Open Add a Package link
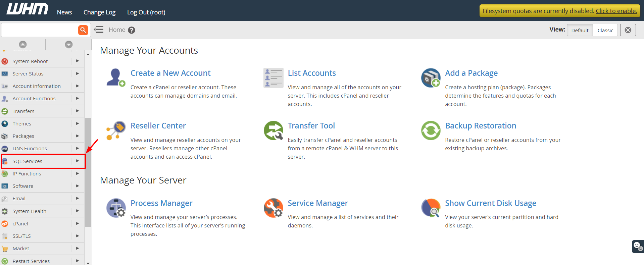 [471, 73]
